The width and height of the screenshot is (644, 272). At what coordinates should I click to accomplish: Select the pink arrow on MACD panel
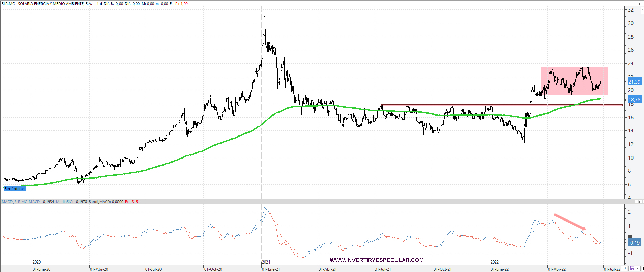(x=570, y=222)
